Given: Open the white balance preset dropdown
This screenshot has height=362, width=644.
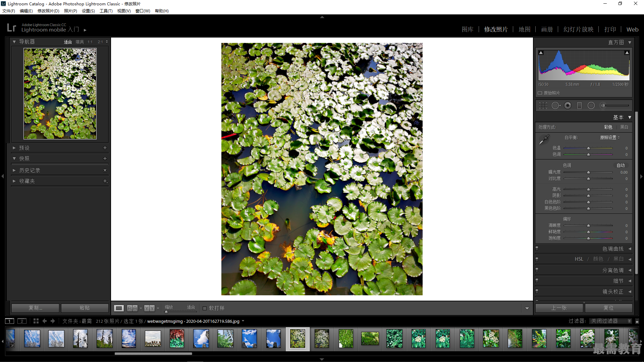Looking at the screenshot, I should click(610, 137).
